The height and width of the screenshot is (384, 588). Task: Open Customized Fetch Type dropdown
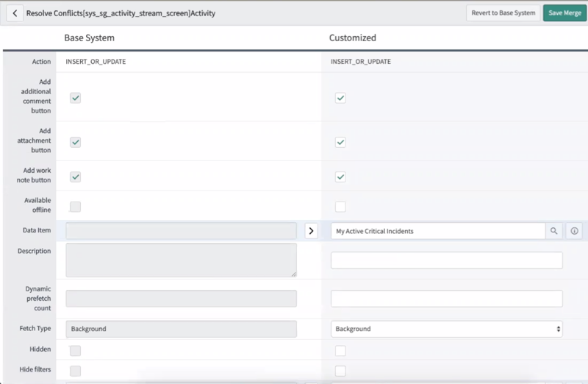pyautogui.click(x=447, y=329)
